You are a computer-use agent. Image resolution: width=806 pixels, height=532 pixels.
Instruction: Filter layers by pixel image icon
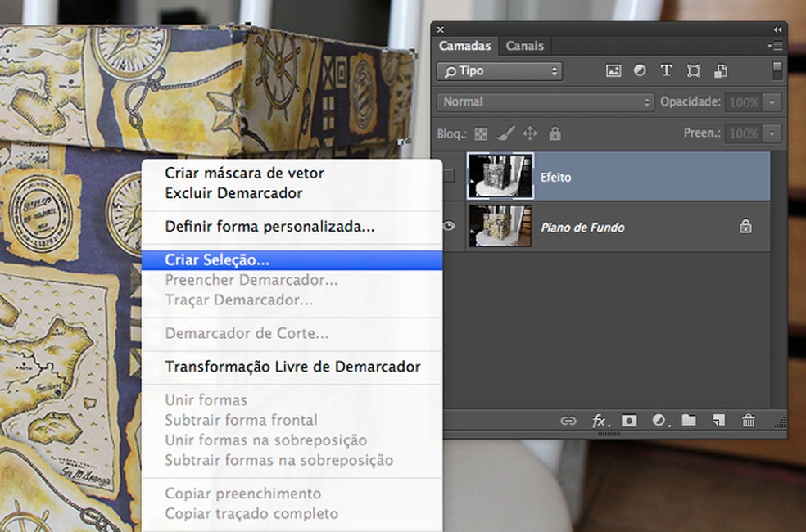point(614,71)
